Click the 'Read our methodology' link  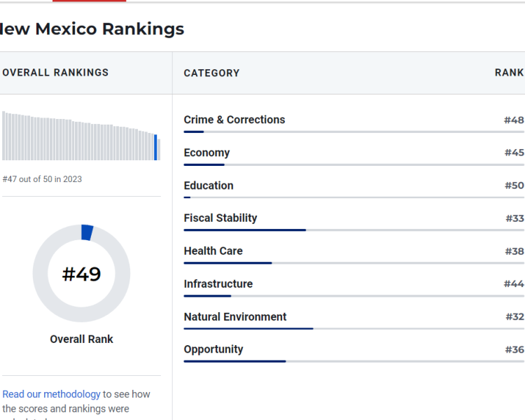[x=51, y=394]
